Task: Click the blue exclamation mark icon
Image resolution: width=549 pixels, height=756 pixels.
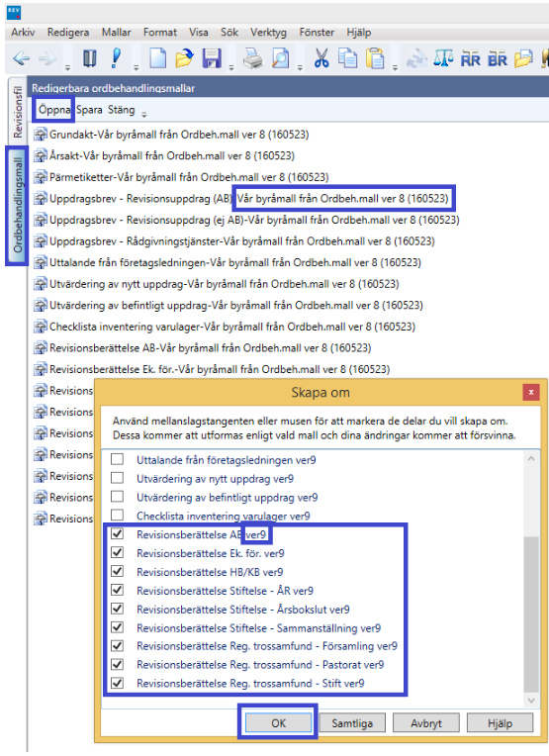Action: click(116, 57)
